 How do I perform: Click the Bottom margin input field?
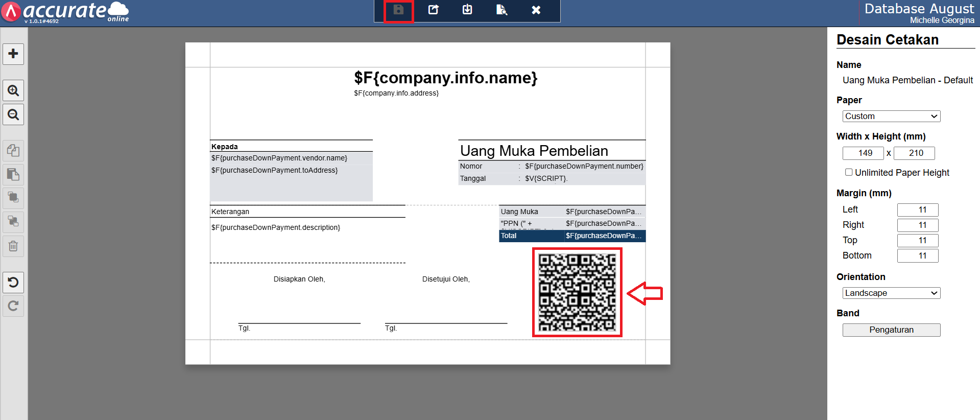coord(918,256)
